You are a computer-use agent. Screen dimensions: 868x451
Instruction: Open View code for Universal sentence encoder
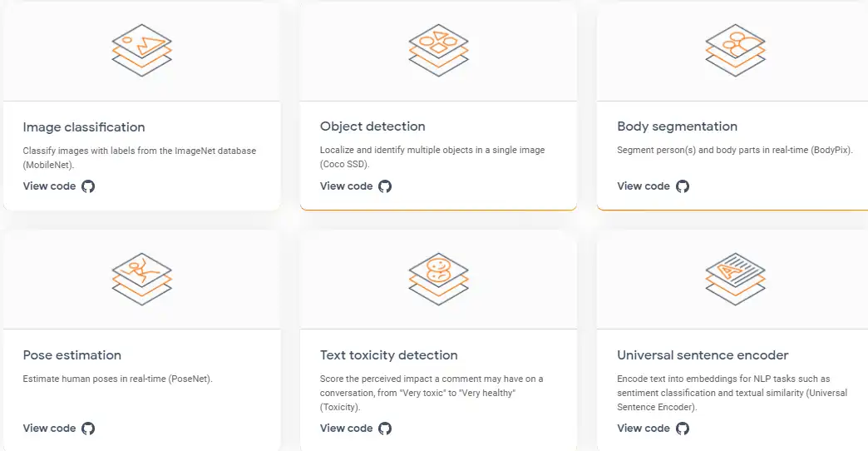point(643,429)
